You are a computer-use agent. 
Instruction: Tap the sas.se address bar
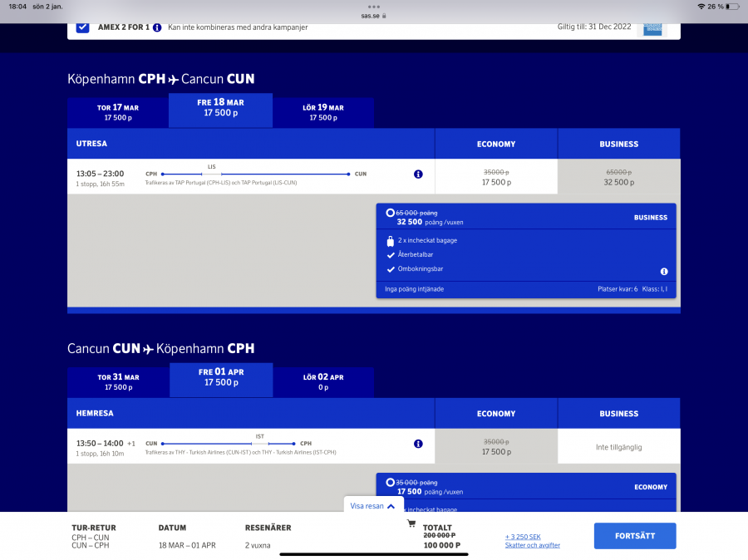pyautogui.click(x=373, y=16)
